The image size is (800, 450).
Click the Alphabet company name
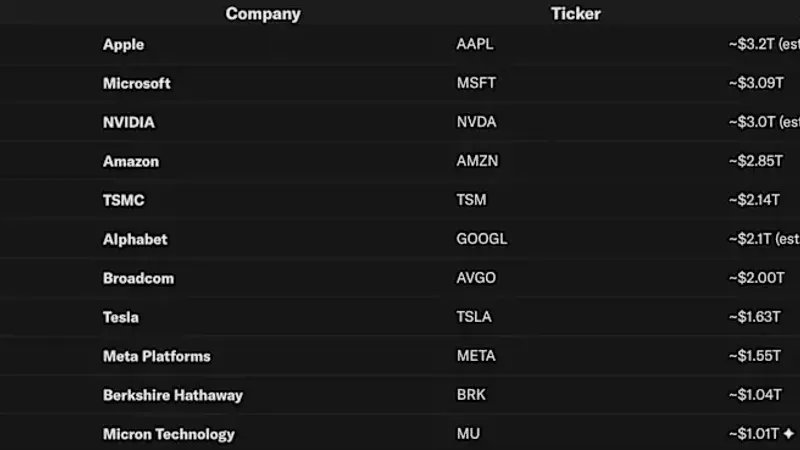click(x=135, y=239)
